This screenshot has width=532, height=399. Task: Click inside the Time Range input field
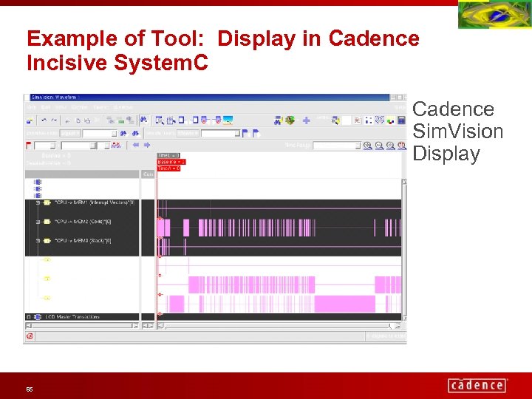tap(334, 146)
